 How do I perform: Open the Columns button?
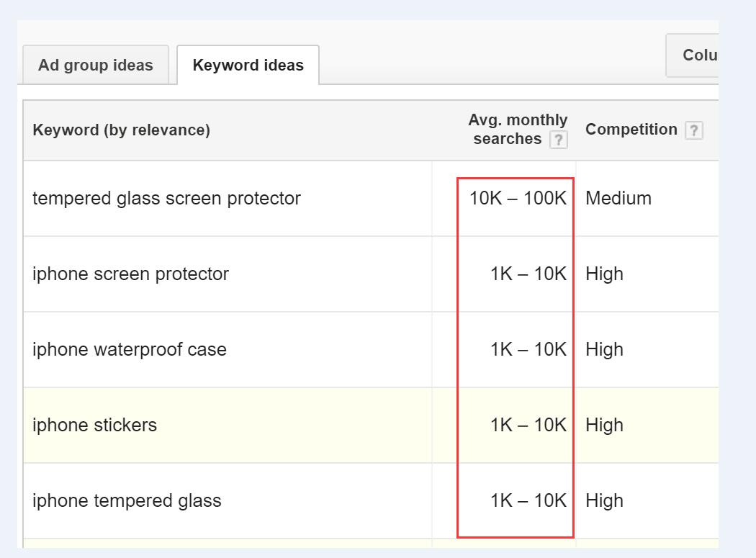(x=693, y=55)
